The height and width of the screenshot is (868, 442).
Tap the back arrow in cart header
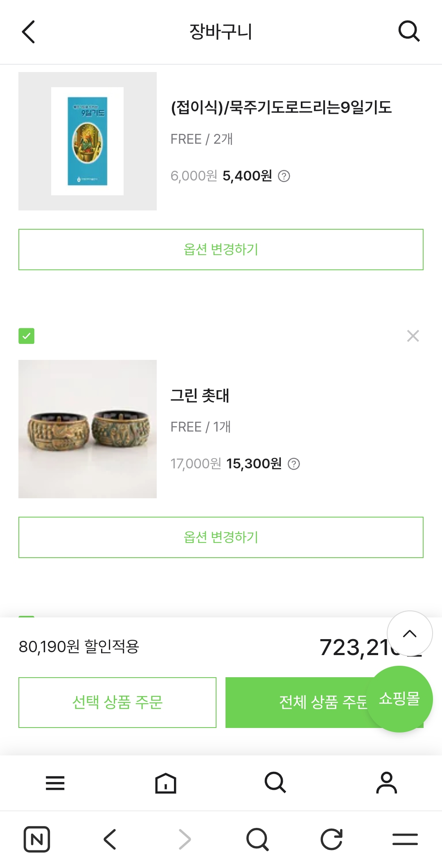[28, 32]
